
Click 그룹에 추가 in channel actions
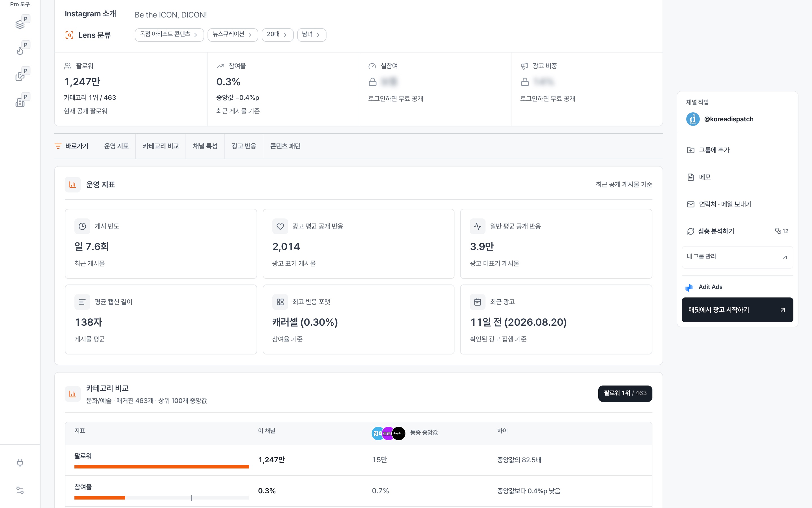737,150
